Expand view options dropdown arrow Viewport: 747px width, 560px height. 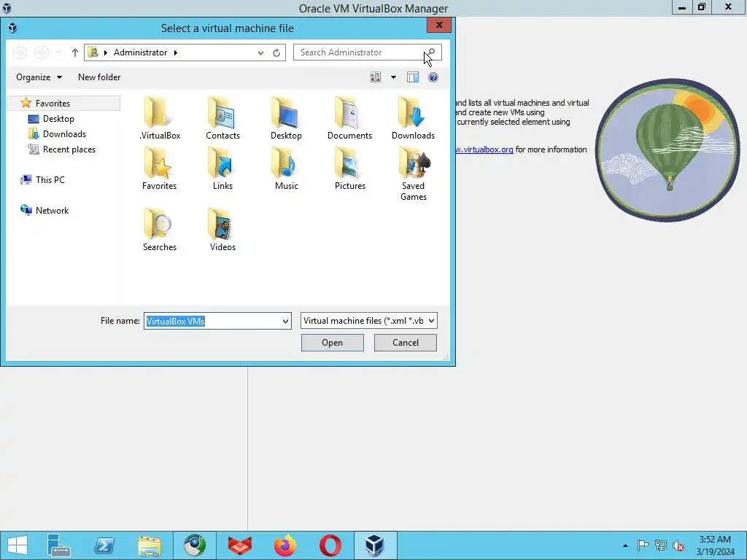pos(393,77)
